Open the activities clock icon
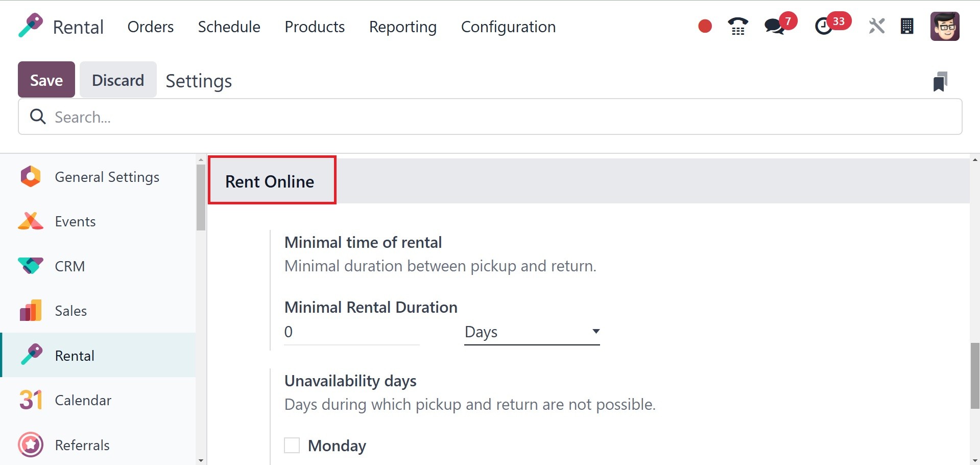 coord(823,26)
